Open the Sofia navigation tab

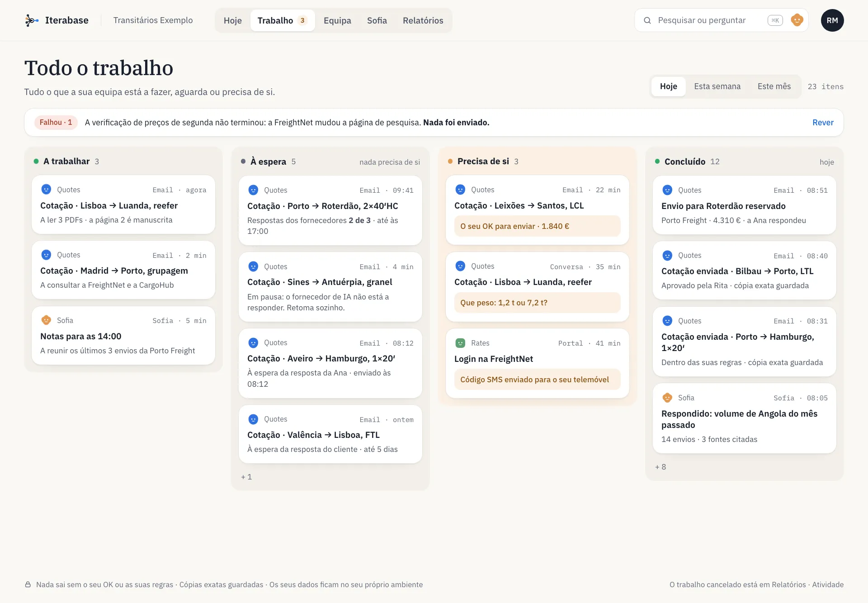pyautogui.click(x=377, y=20)
